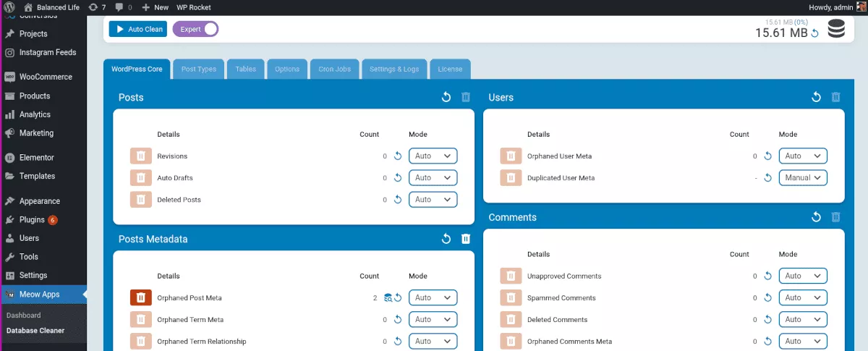Viewport: 868px width, 351px height.
Task: Open Mode dropdown for Deleted Posts
Action: 433,200
